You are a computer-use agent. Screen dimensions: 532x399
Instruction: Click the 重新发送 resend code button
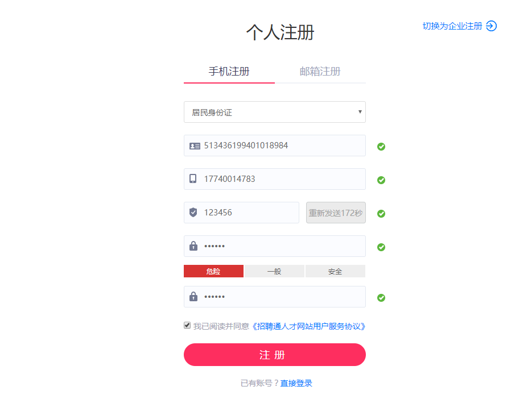click(x=336, y=213)
